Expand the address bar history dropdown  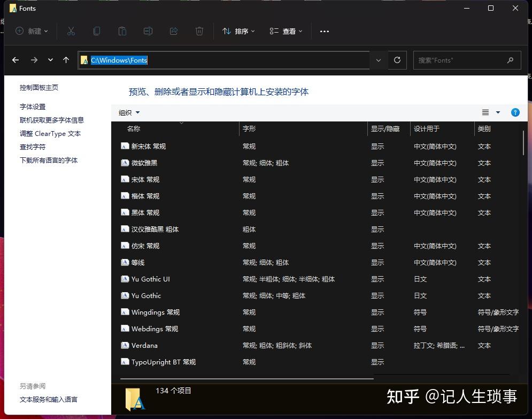pyautogui.click(x=379, y=60)
